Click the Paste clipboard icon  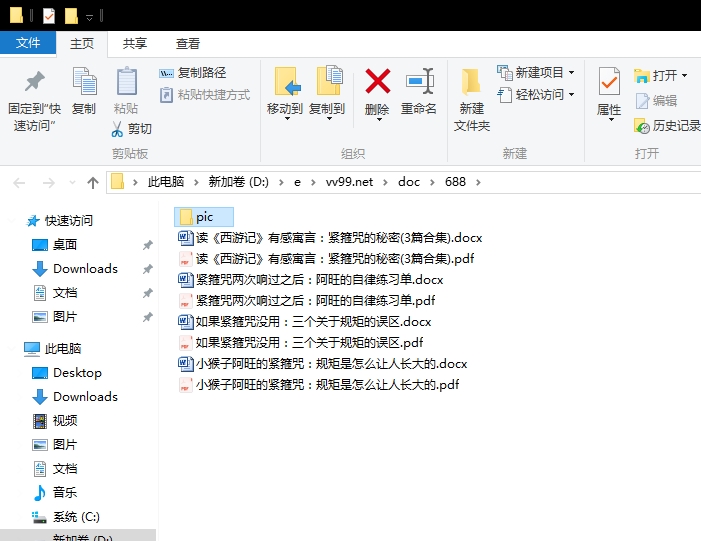(127, 81)
